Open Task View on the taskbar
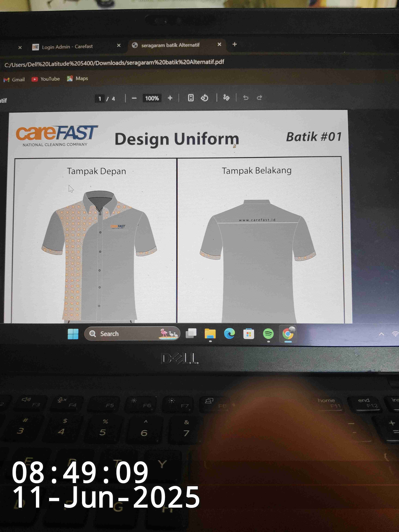Screen dimensions: 399x532 coord(191,333)
